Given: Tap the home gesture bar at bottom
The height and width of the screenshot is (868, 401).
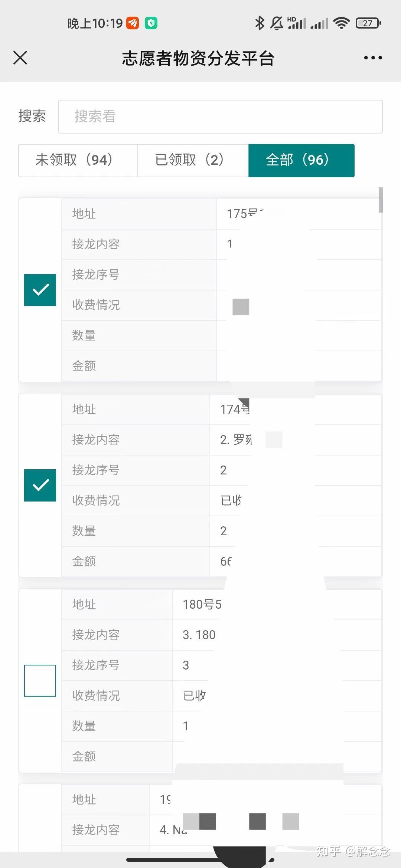Looking at the screenshot, I should pyautogui.click(x=200, y=860).
